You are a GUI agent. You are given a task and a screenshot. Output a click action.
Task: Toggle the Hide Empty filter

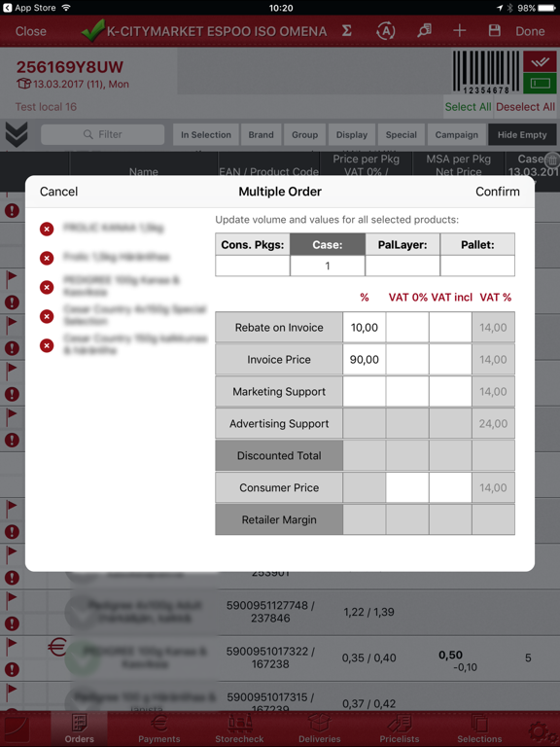point(522,135)
